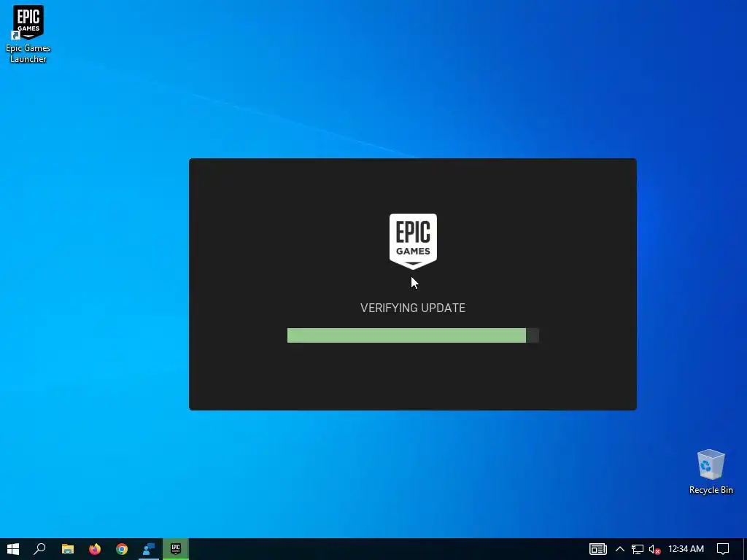This screenshot has height=560, width=747.
Task: Open News and interests tray icon
Action: 598,549
